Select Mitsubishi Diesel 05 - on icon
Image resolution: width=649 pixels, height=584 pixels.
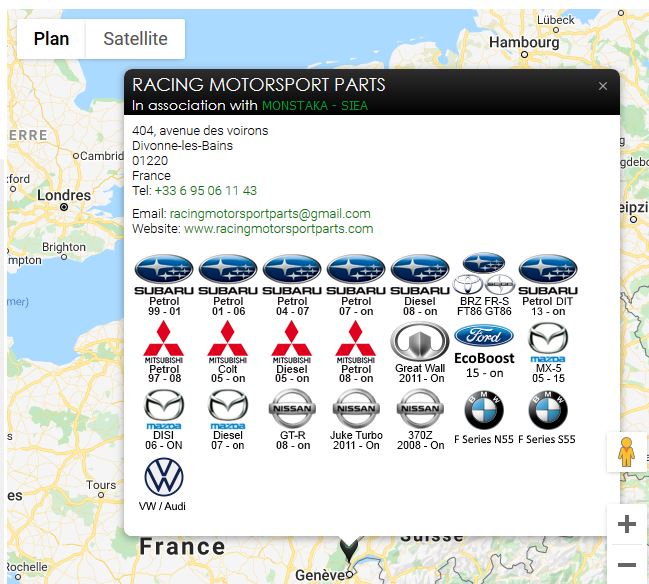tap(292, 352)
